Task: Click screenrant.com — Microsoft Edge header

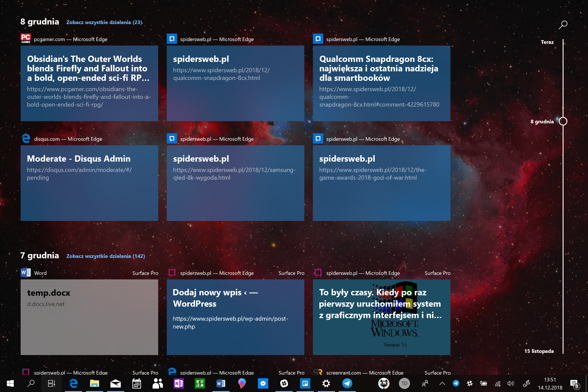Action: click(x=365, y=372)
